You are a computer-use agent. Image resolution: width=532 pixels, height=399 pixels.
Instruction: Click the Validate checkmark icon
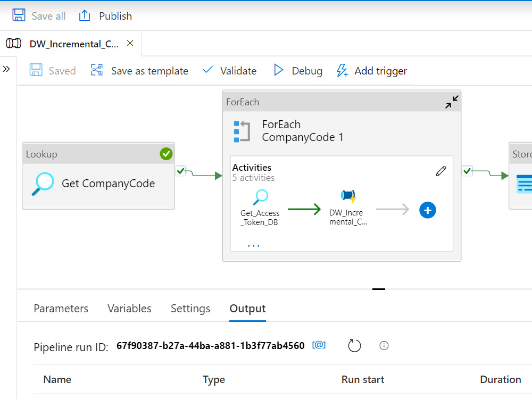207,70
